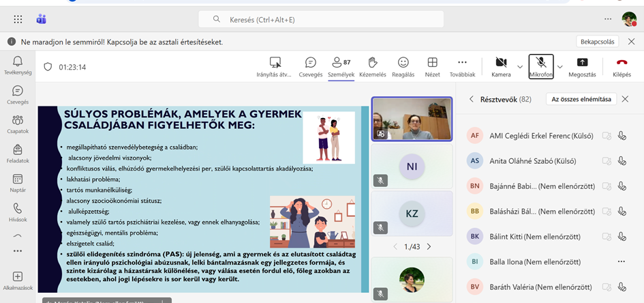Open Naptár in the left sidebar
This screenshot has width=644, height=303.
click(x=18, y=183)
